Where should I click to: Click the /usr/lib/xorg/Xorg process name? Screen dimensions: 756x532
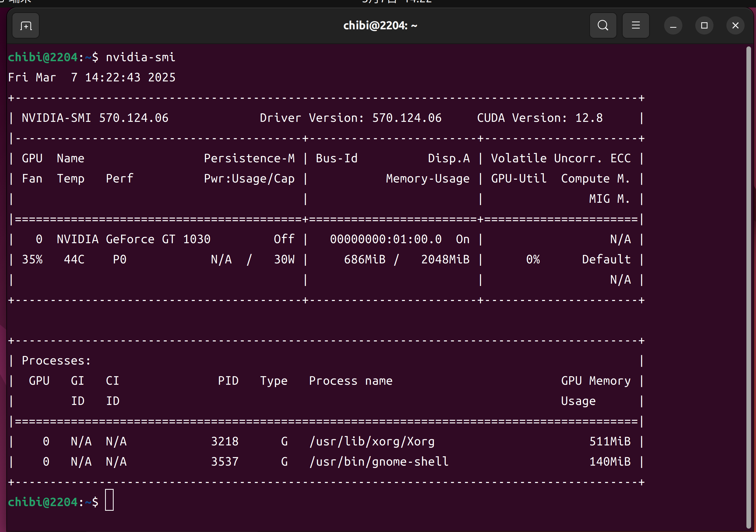(372, 442)
